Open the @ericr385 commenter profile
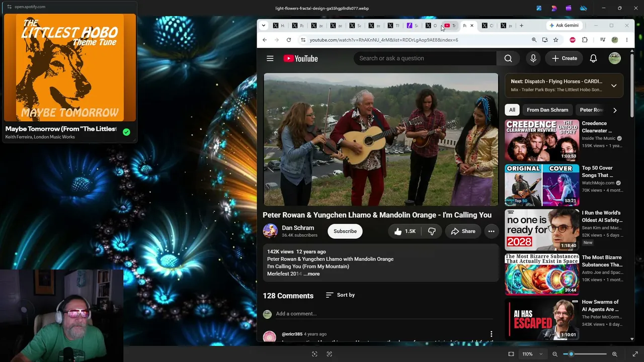The width and height of the screenshot is (644, 362). coord(292,334)
